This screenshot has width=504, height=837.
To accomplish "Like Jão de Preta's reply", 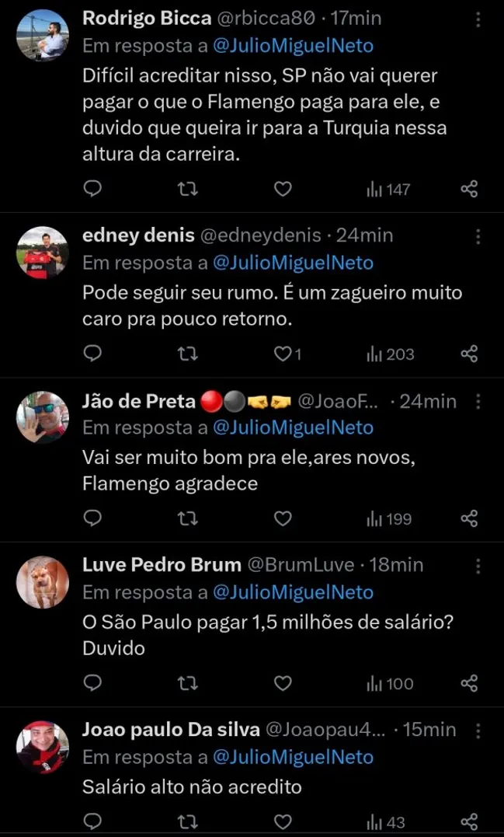I will click(283, 518).
